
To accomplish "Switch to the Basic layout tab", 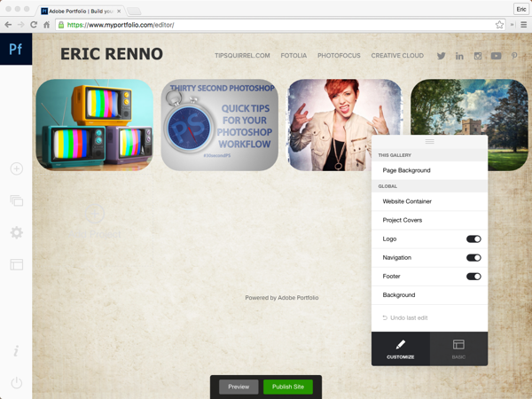I will click(x=458, y=348).
